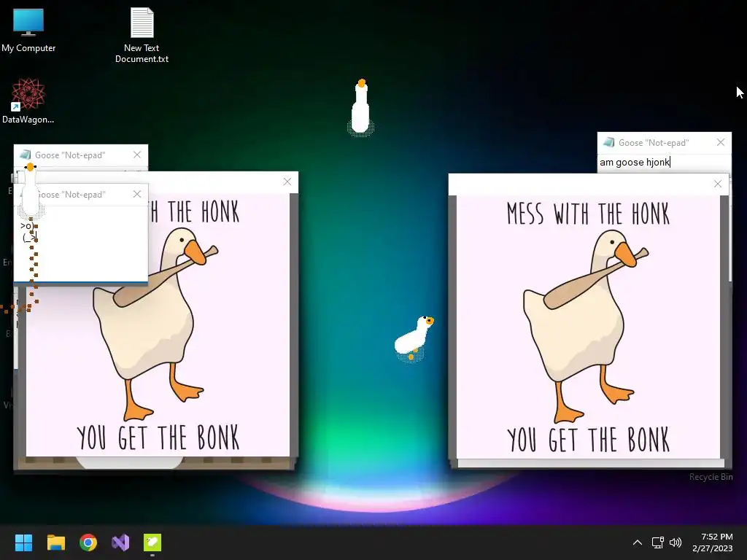Select New Text Document.txt on desktop
Viewport: 747px width, 560px height.
pyautogui.click(x=142, y=35)
